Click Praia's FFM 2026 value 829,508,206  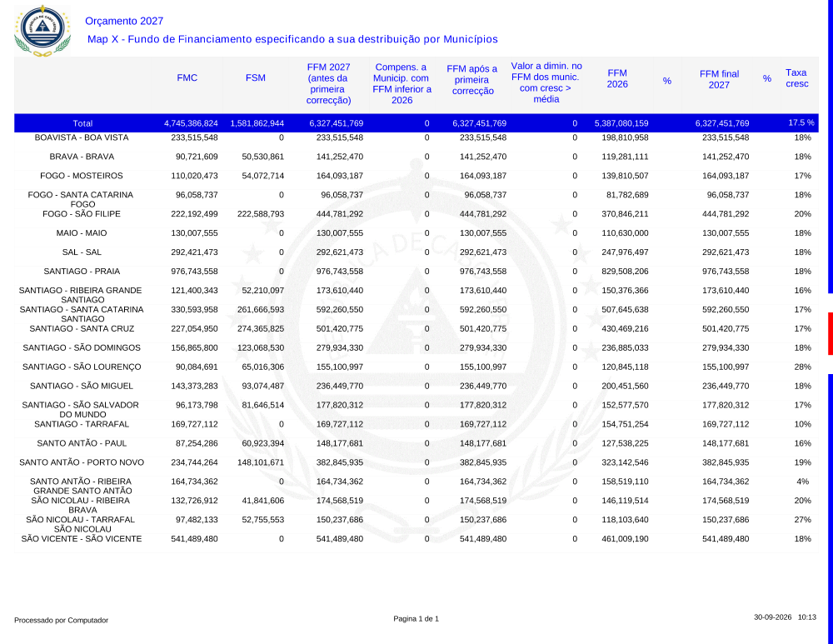pyautogui.click(x=626, y=272)
